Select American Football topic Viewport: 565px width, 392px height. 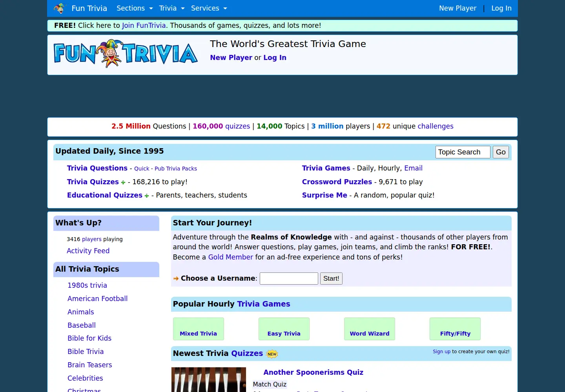click(97, 299)
